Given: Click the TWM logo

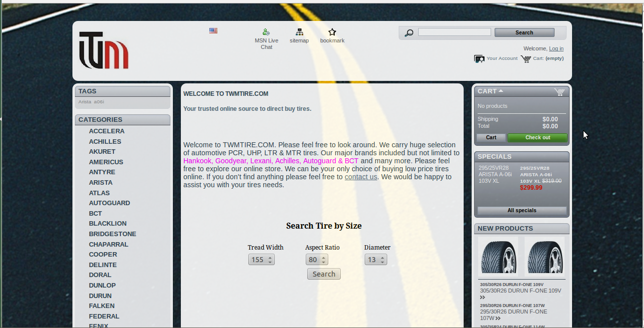Looking at the screenshot, I should [103, 50].
